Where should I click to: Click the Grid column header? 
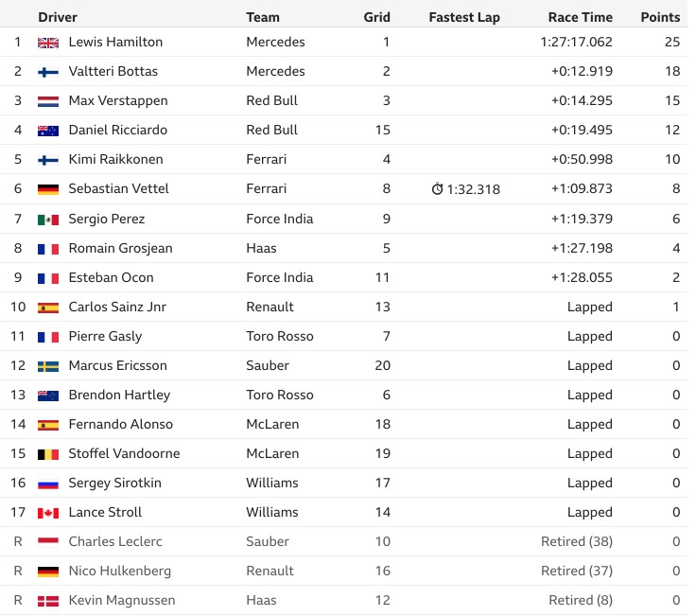377,17
